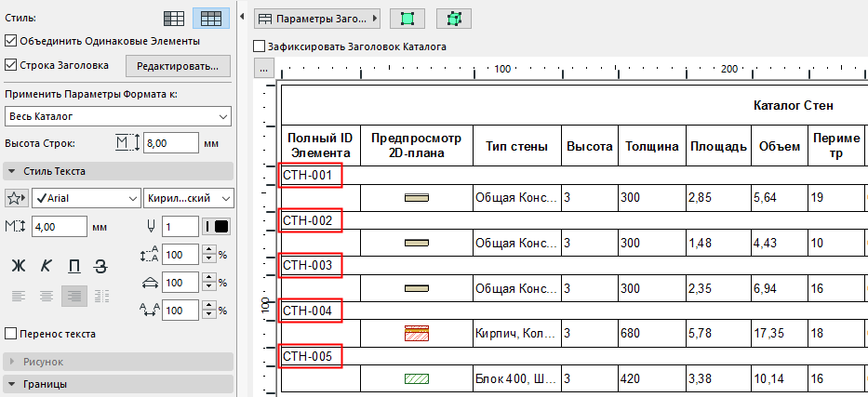Select the СТН-005 cell
868x397 pixels.
coord(310,356)
